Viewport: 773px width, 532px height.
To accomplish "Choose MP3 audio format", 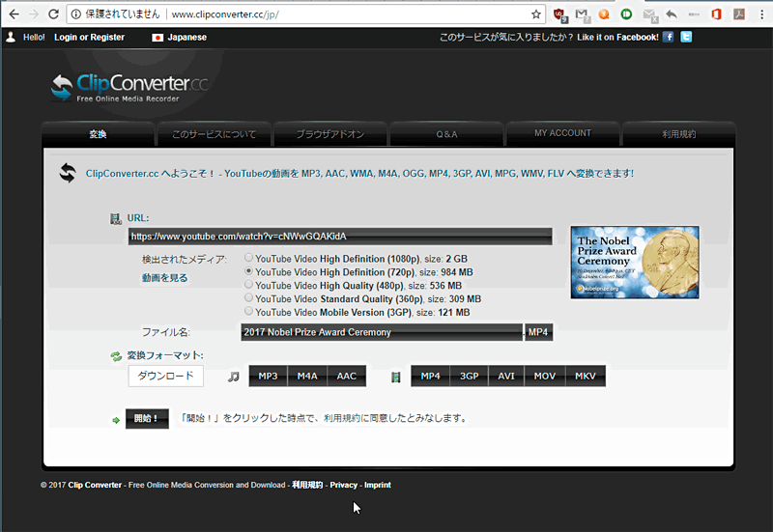I will (x=268, y=376).
